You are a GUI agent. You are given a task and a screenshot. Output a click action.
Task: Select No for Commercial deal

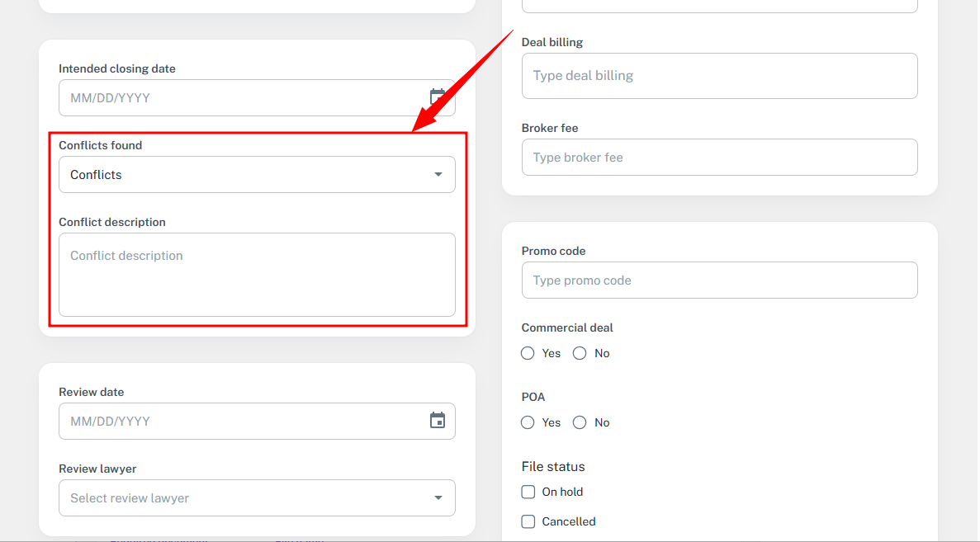pos(580,353)
